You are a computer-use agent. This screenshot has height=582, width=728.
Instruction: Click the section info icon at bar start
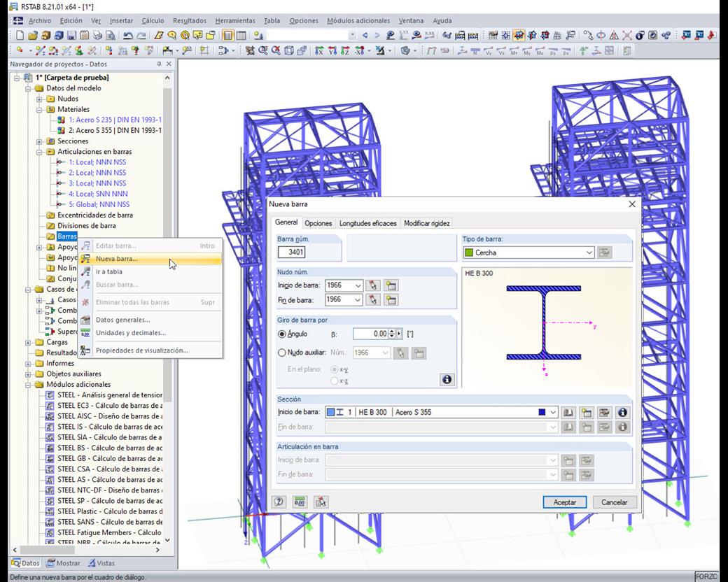click(622, 412)
